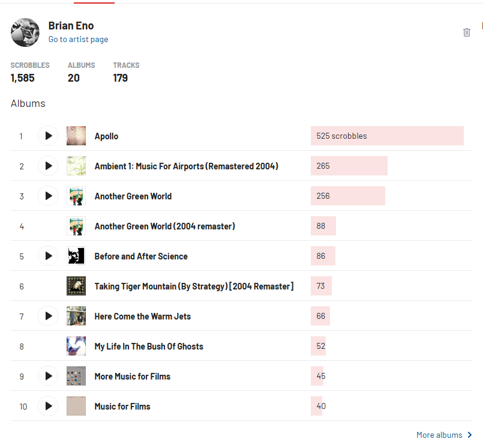Open Apollo album cover thumbnail
483x448 pixels.
(76, 136)
